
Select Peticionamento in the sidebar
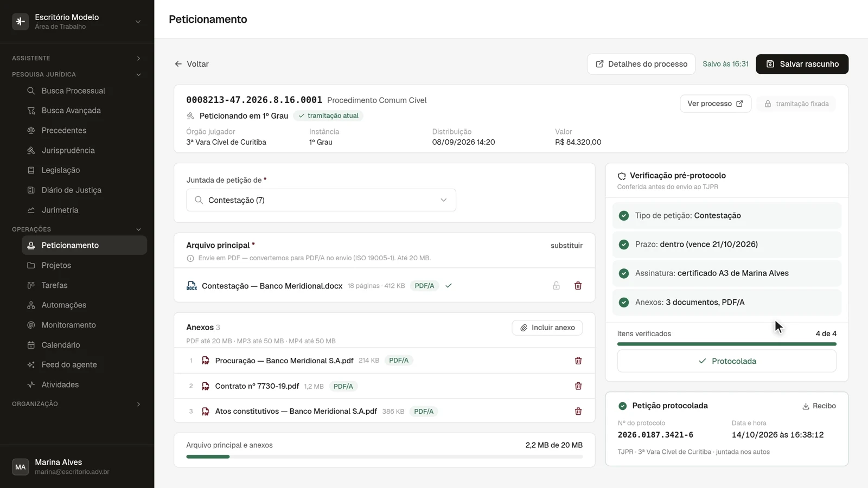click(84, 245)
